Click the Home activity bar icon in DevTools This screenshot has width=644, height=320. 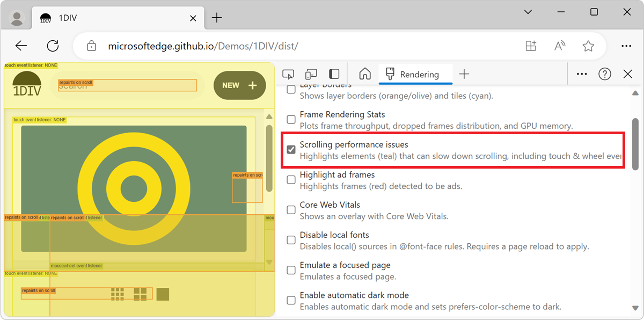coord(364,74)
